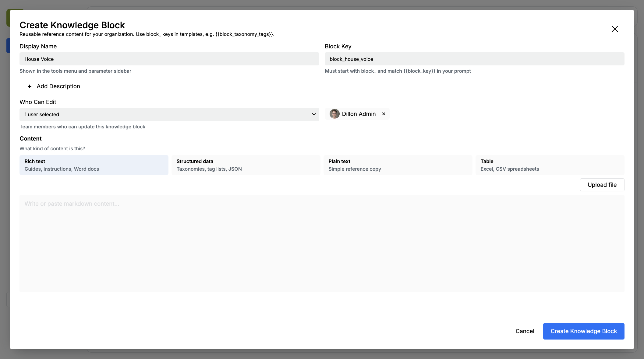Click 'Must start with block_' helper text
Screen dimensions: 644x359
[x=398, y=71]
